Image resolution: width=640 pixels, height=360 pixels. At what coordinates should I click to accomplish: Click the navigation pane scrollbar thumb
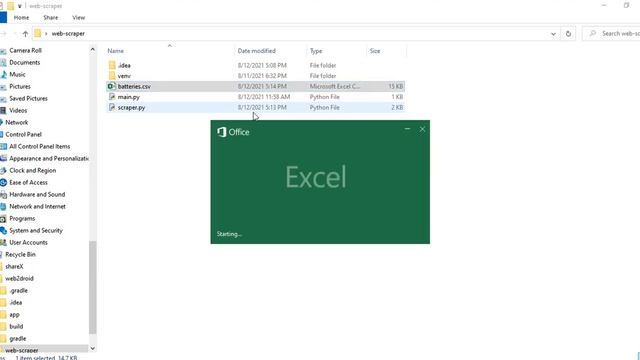pos(93,287)
